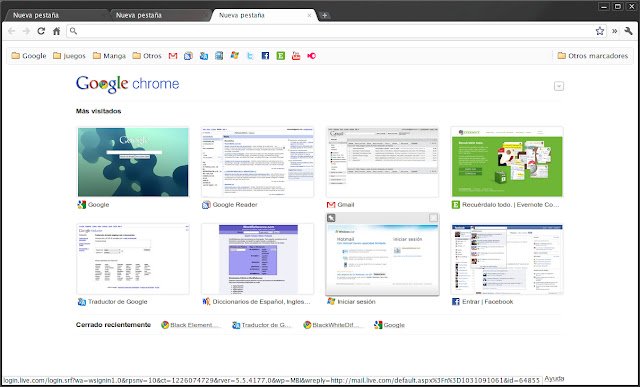Maximize the Chrome window
Image resolution: width=640 pixels, height=387 pixels.
pyautogui.click(x=618, y=7)
